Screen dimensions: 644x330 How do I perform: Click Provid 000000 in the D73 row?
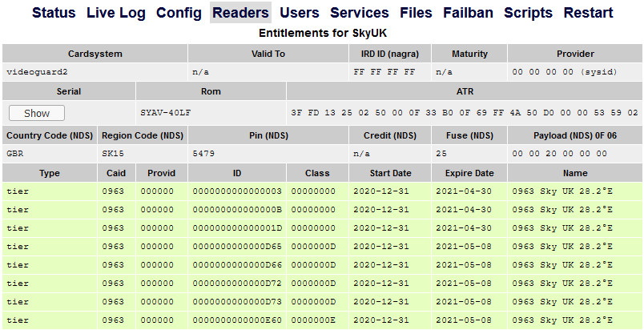[x=157, y=302]
